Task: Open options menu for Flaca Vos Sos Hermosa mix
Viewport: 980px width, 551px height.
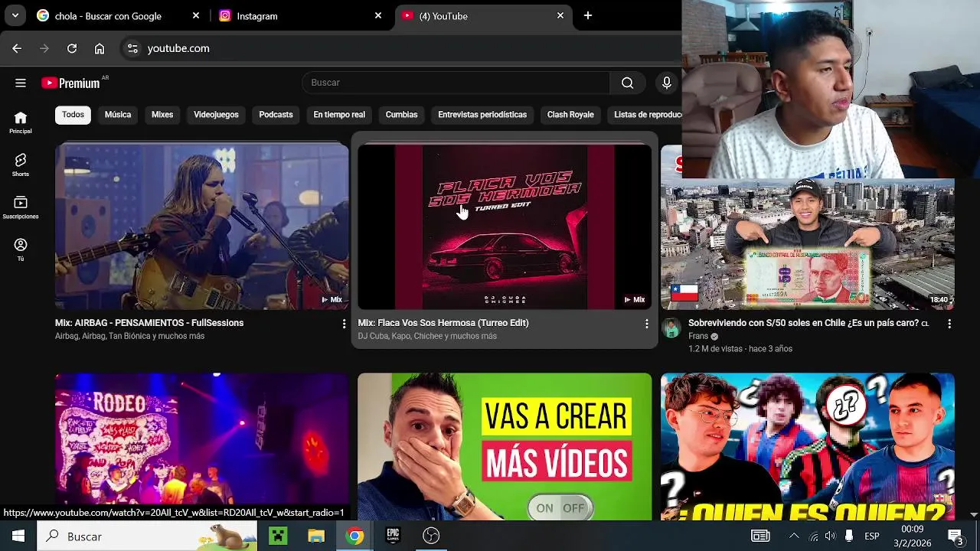Action: click(646, 324)
